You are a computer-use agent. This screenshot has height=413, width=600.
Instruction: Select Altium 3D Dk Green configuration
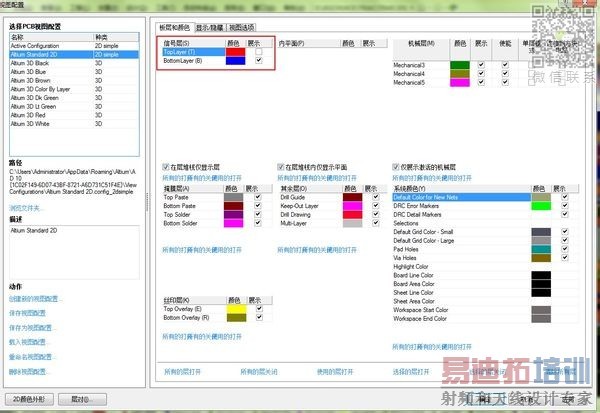tap(74, 98)
